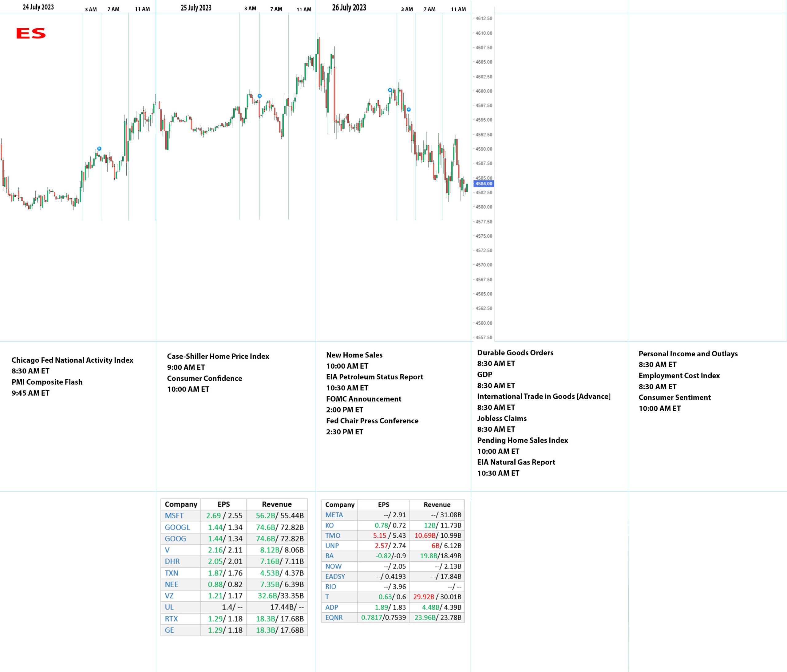Click the Jobless Claims event
The height and width of the screenshot is (672, 787).
click(502, 418)
